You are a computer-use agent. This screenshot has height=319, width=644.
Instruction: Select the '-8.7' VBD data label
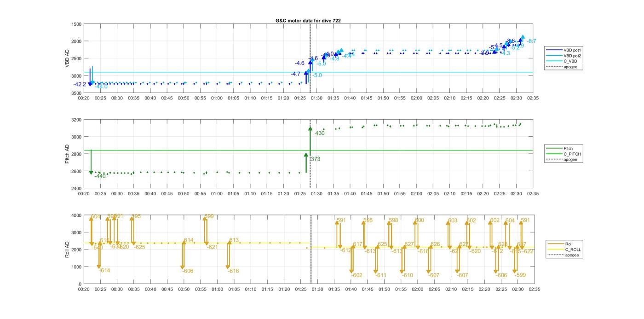(x=531, y=41)
